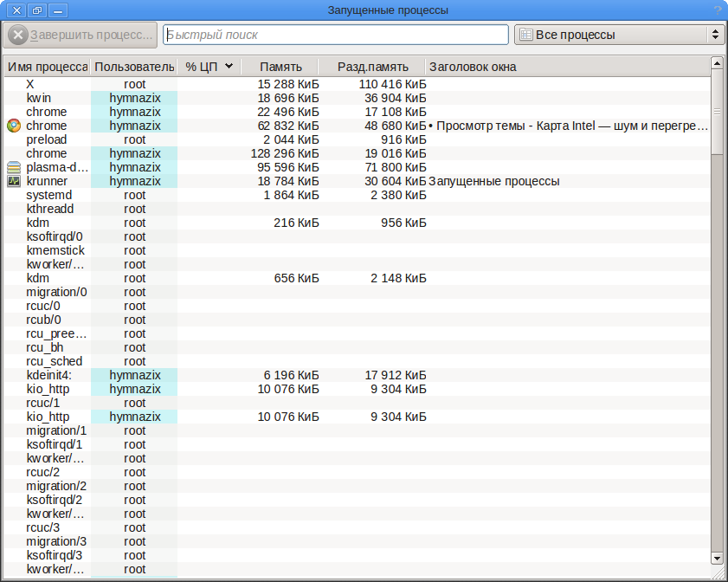728x582 pixels.
Task: Click the icon inside All Processes combo box
Action: pos(525,36)
